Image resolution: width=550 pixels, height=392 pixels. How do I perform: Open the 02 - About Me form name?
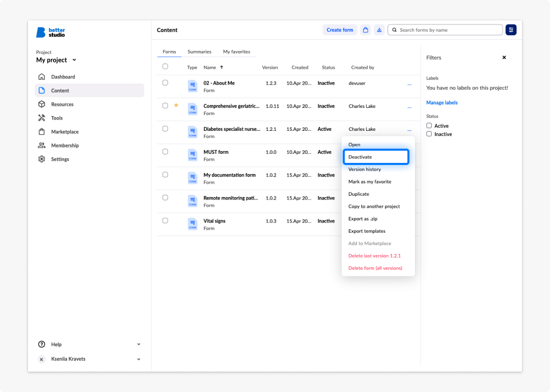219,83
